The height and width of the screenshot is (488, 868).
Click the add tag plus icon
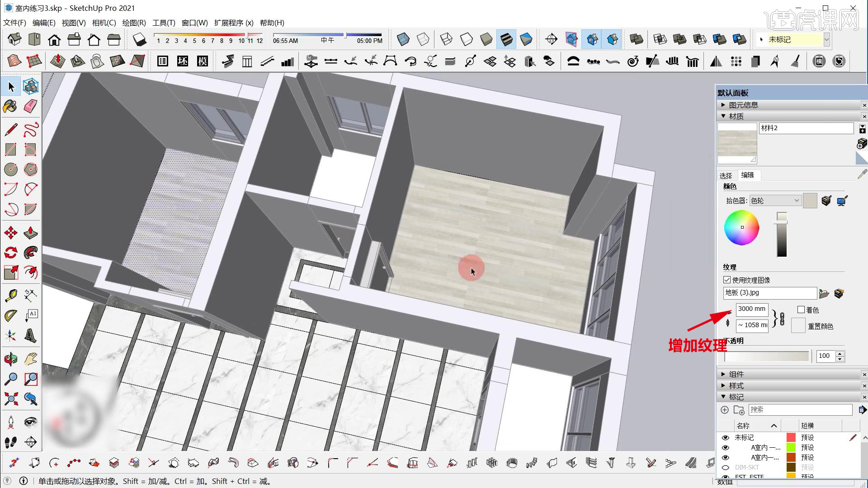point(724,410)
